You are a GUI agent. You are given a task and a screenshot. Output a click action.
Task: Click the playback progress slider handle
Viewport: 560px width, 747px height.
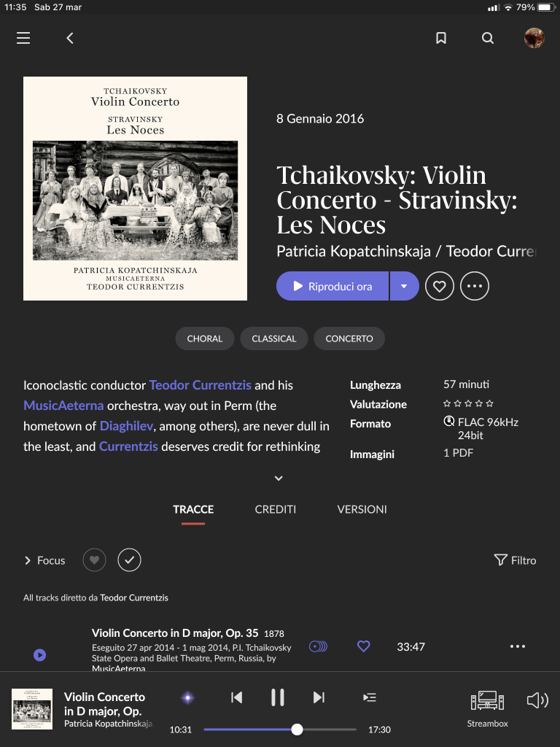(x=297, y=729)
